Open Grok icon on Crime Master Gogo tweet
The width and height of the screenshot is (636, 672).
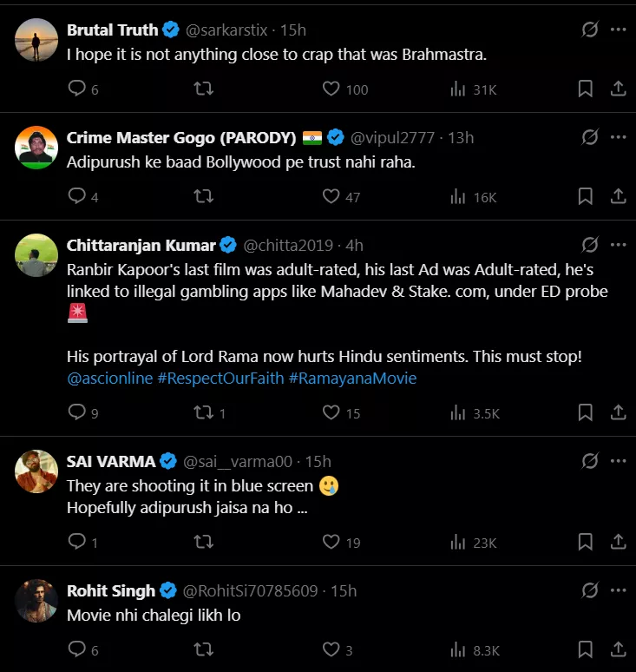coord(589,137)
